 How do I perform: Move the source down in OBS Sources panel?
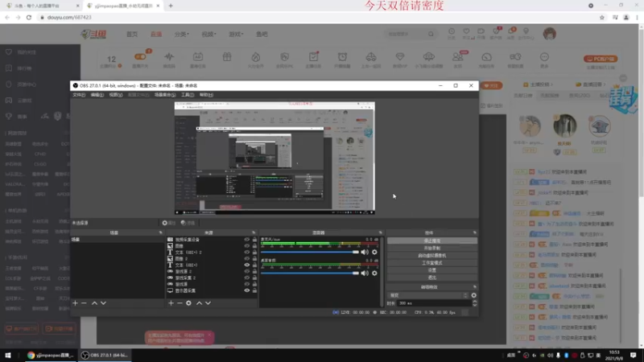tap(208, 303)
